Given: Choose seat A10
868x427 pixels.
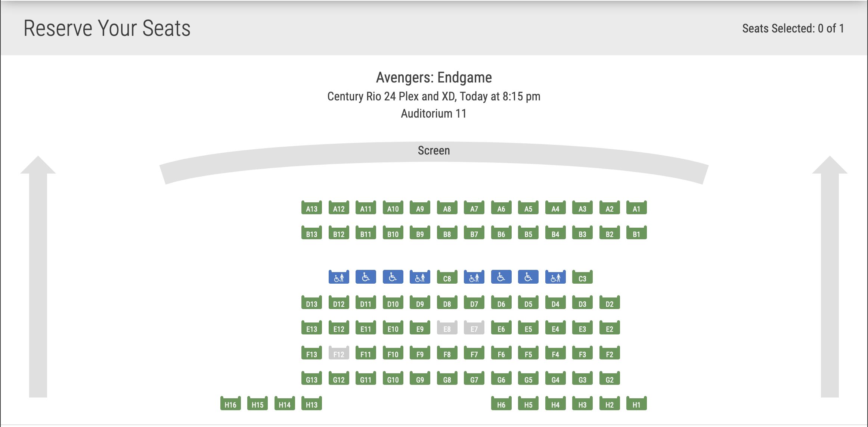Looking at the screenshot, I should coord(393,208).
